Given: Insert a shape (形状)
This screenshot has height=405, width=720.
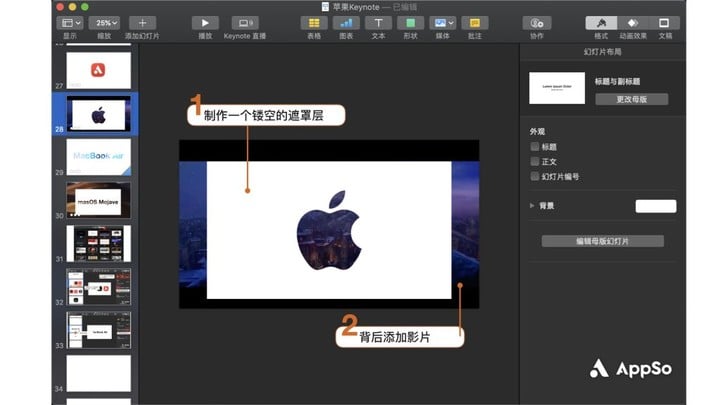Looking at the screenshot, I should point(411,23).
